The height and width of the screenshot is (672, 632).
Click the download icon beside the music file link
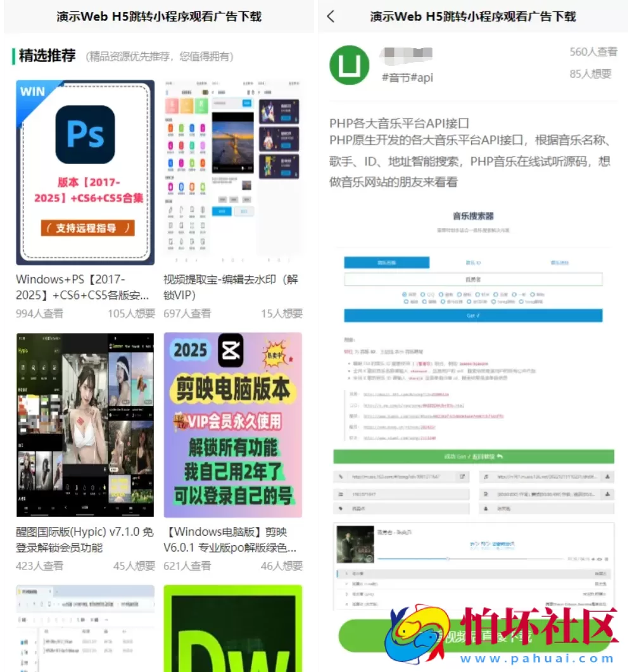(606, 476)
